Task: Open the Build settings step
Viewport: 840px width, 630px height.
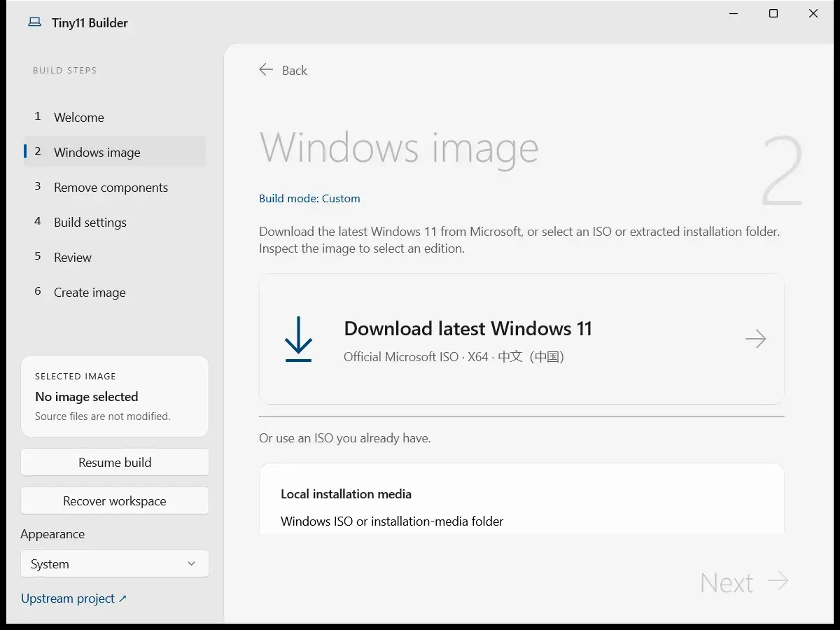Action: tap(115, 222)
